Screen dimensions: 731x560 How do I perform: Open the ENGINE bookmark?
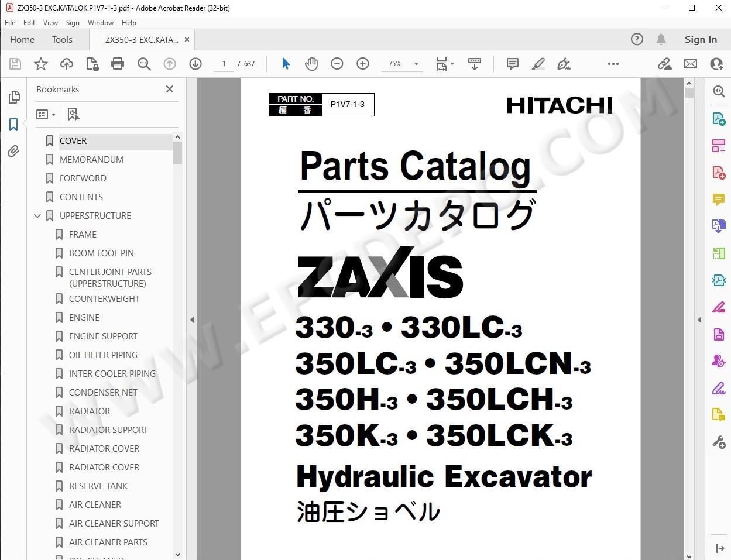(84, 317)
